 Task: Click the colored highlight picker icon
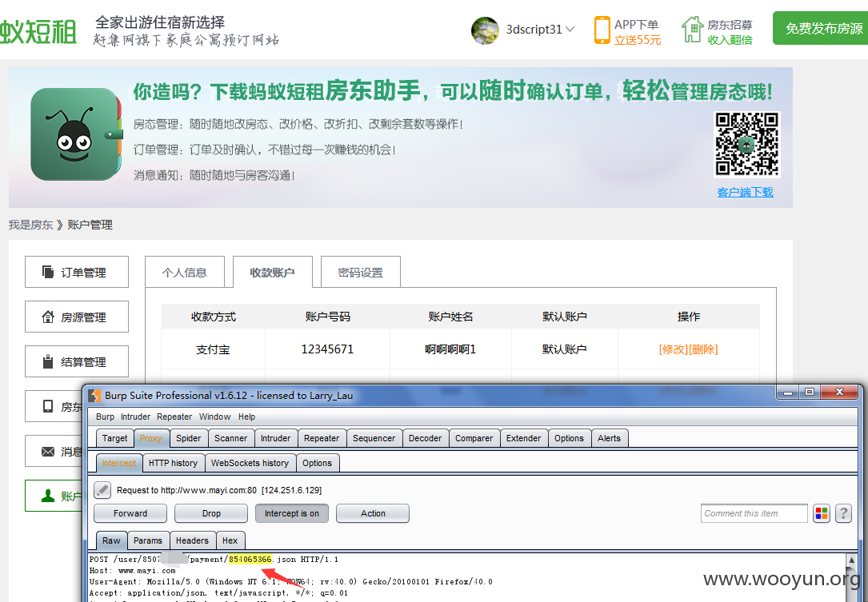[822, 513]
